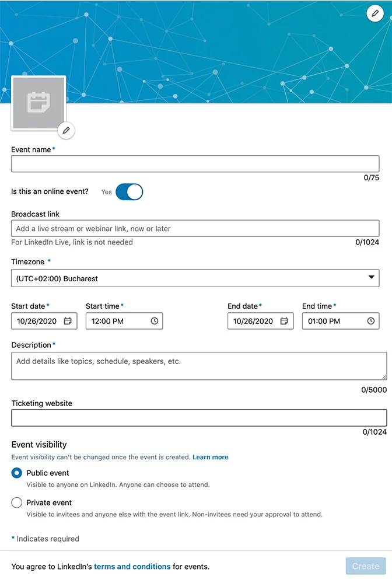
Task: Click the Broadcast link input field
Action: (195, 229)
